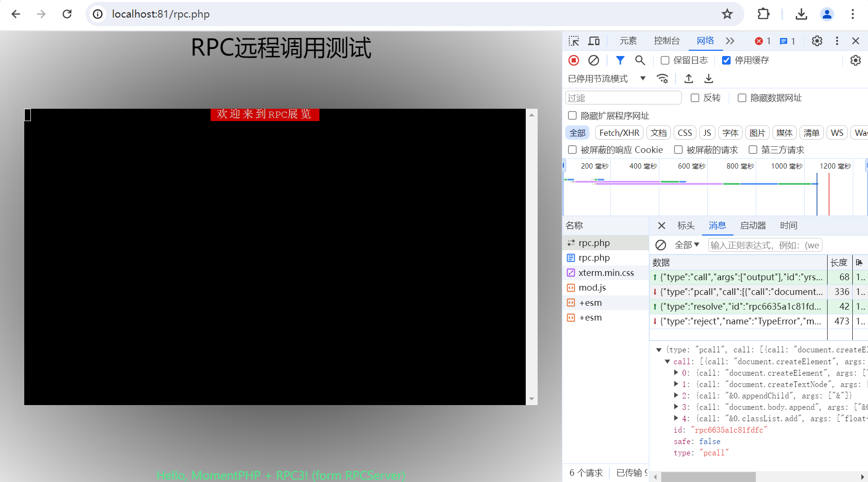
Task: Clear the WebSocket messages list
Action: (x=661, y=245)
